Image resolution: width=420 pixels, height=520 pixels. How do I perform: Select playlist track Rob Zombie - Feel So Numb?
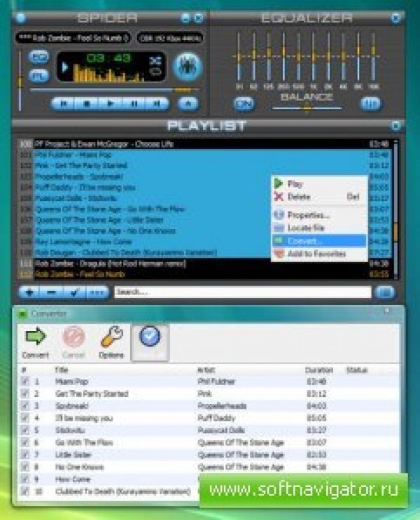coord(204,274)
